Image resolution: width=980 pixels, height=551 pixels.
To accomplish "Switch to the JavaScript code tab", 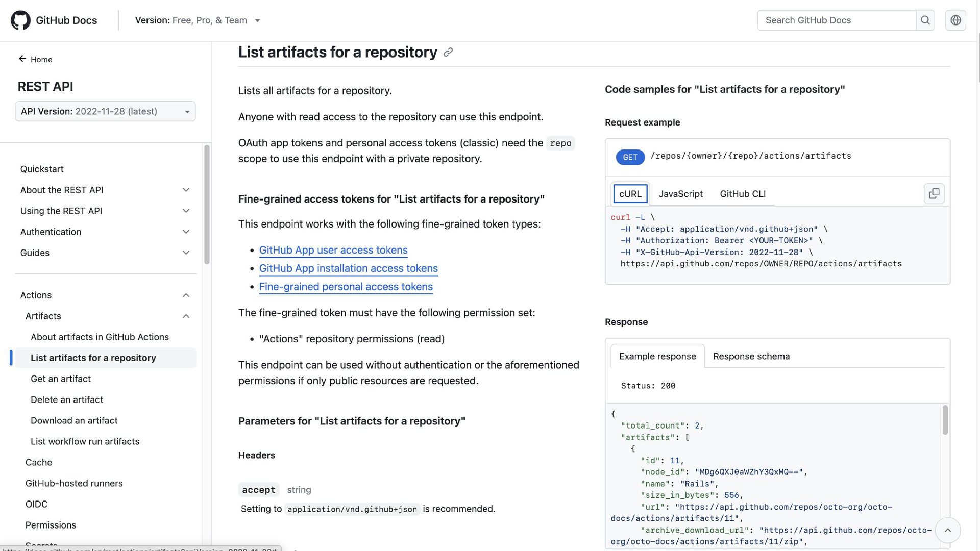I will tap(680, 194).
